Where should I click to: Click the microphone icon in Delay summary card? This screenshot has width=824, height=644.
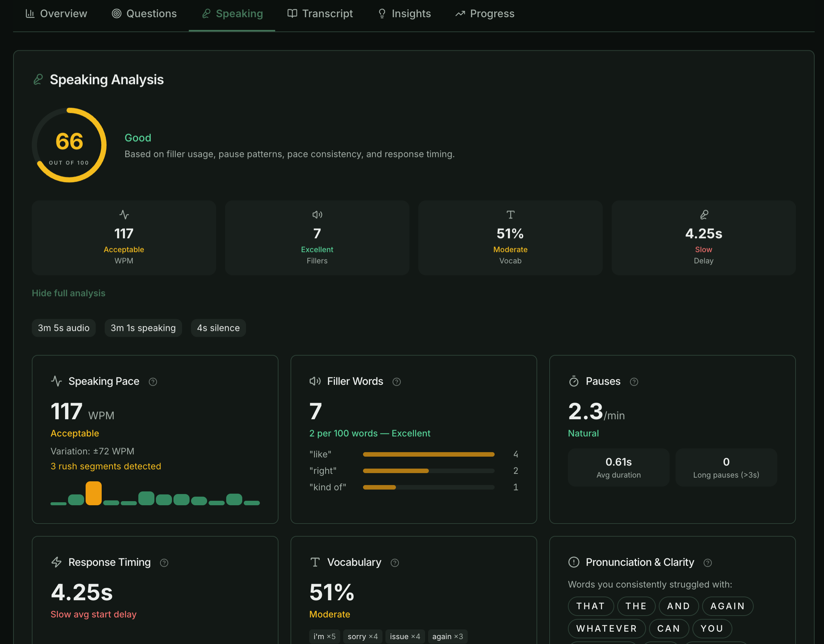(704, 215)
